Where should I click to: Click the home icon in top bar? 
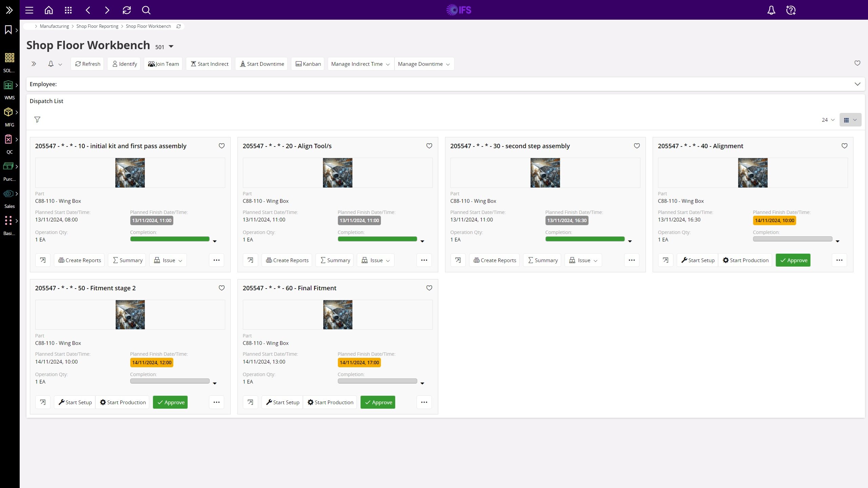pyautogui.click(x=49, y=10)
